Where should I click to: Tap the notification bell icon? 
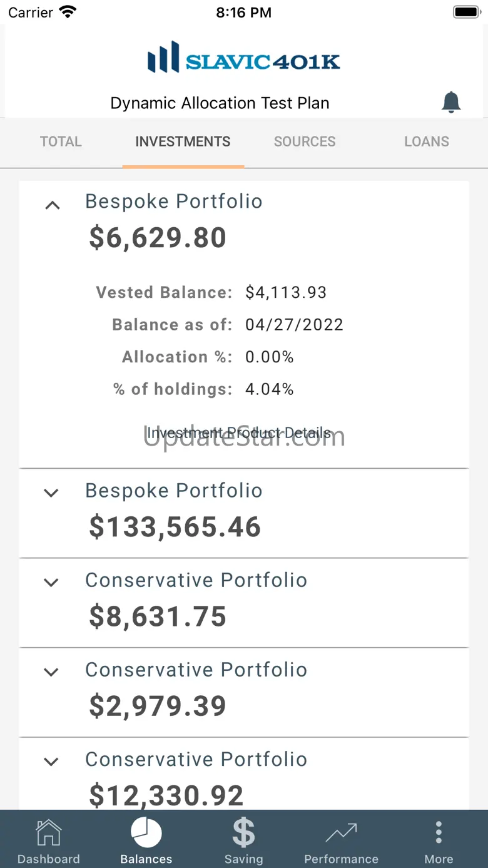click(x=450, y=102)
